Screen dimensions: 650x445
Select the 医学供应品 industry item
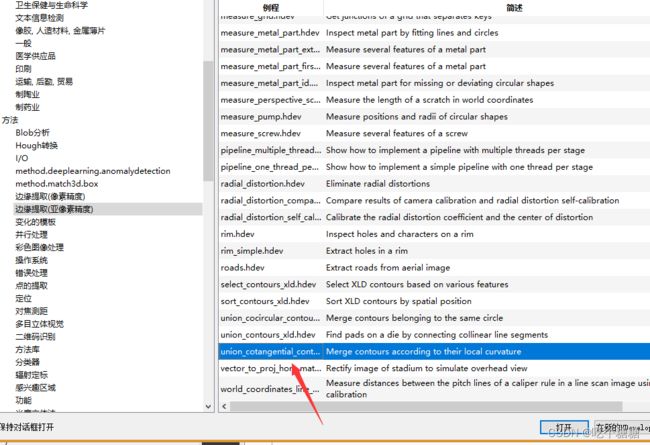coord(35,56)
